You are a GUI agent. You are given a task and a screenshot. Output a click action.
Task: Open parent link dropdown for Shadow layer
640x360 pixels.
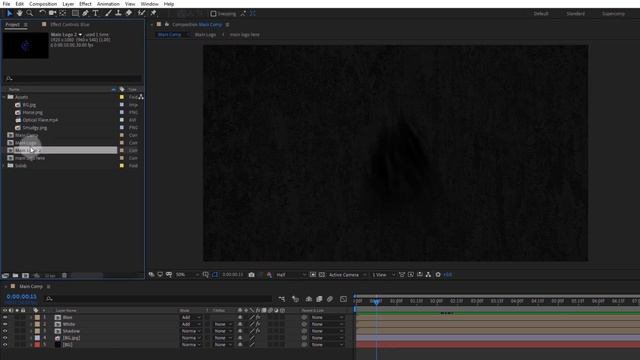327,331
